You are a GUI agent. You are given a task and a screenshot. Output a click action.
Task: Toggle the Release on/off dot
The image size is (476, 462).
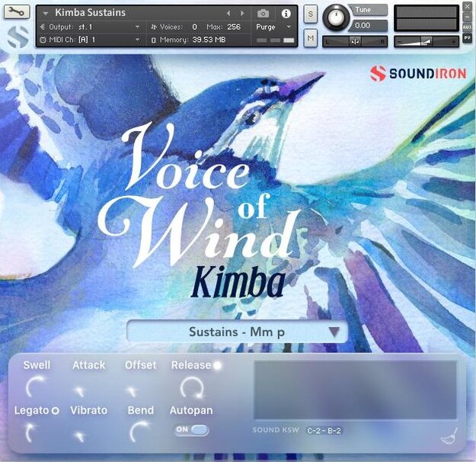[217, 365]
